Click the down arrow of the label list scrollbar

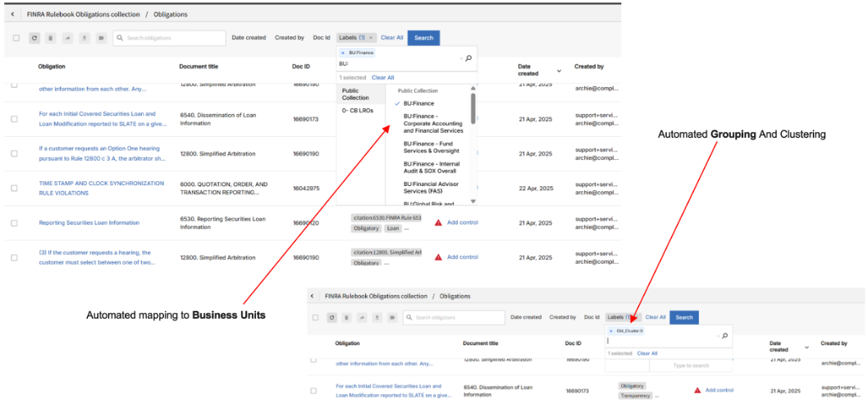click(473, 201)
